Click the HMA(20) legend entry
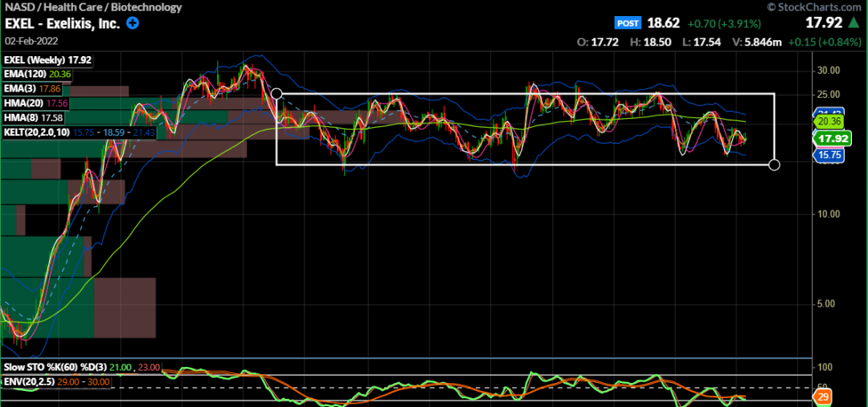868x407 pixels. [x=35, y=103]
